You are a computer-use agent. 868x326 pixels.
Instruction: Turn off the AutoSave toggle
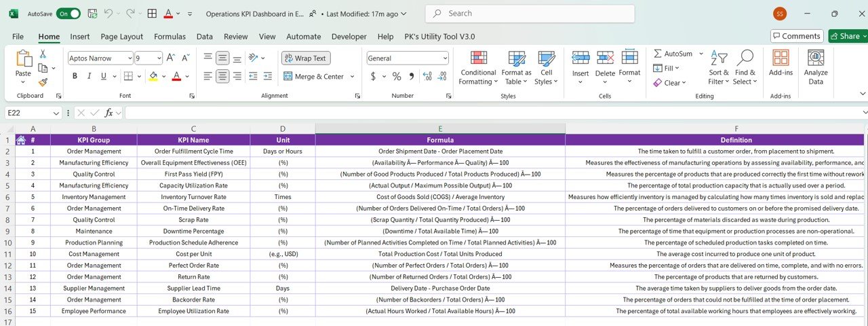[68, 14]
